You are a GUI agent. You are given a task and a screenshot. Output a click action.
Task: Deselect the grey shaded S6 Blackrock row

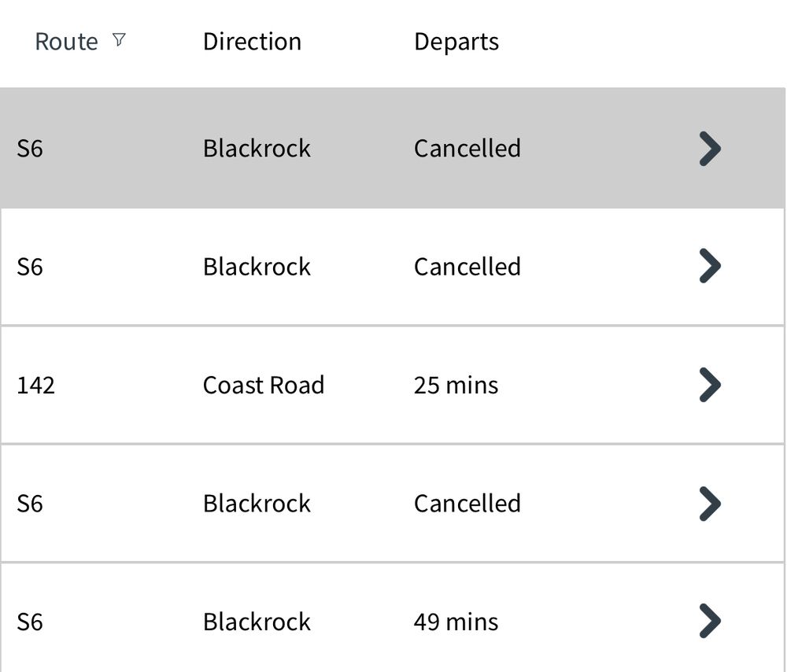tap(354, 148)
